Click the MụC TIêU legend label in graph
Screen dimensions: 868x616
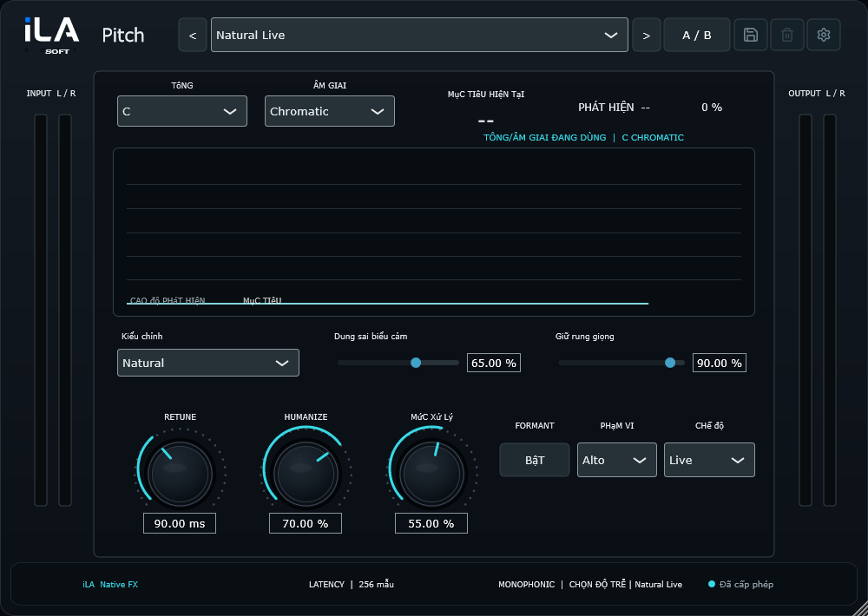[x=262, y=300]
